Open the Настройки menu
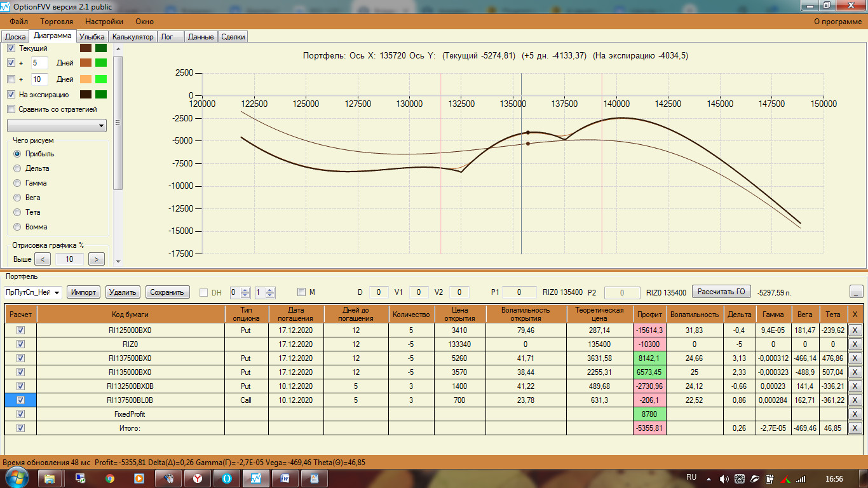 coord(104,22)
